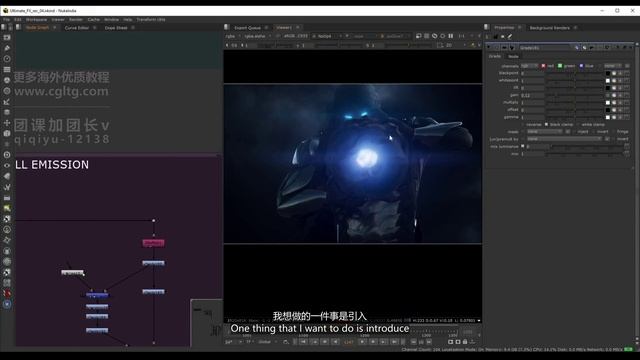Close the Curve Editor tab

coord(94,28)
